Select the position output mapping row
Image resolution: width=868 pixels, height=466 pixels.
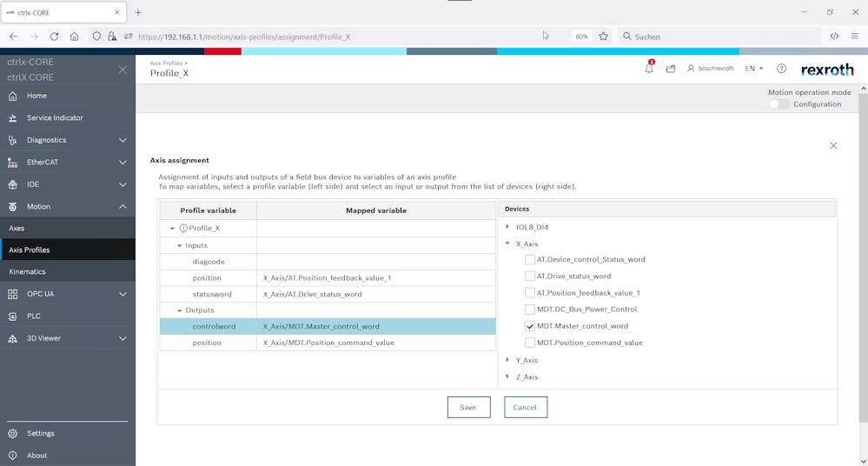click(326, 343)
